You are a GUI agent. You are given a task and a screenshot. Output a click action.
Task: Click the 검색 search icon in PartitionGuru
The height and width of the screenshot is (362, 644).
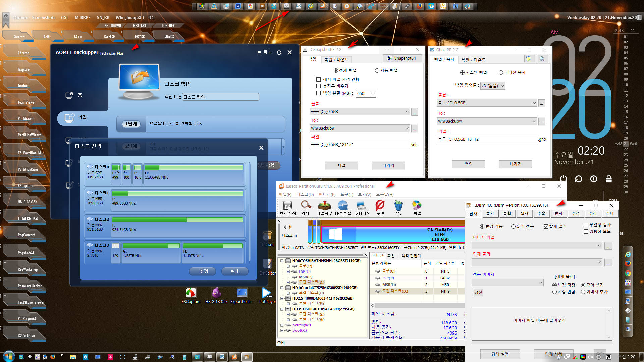[x=305, y=208]
